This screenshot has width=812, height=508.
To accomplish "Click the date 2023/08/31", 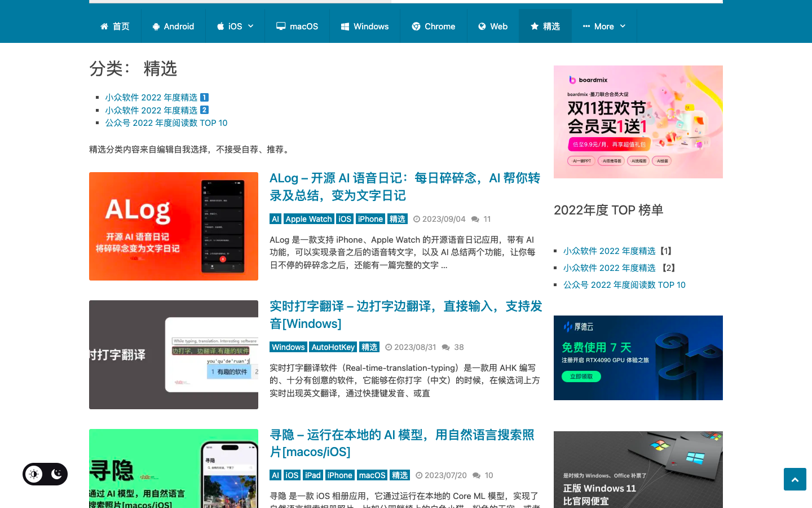I will point(415,347).
